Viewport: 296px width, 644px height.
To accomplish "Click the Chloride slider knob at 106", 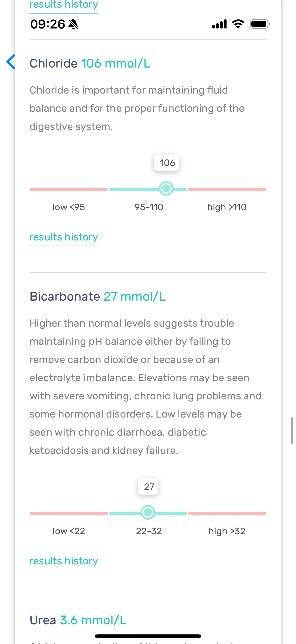I will [x=166, y=188].
